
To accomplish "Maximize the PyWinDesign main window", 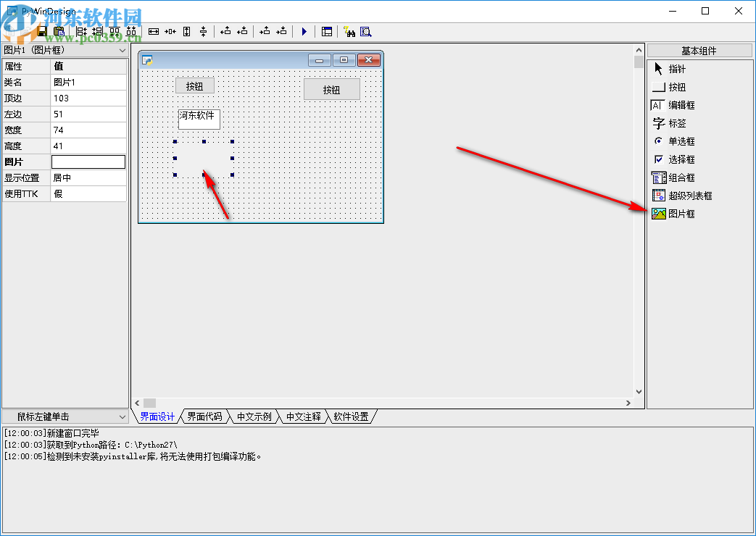I will point(705,11).
